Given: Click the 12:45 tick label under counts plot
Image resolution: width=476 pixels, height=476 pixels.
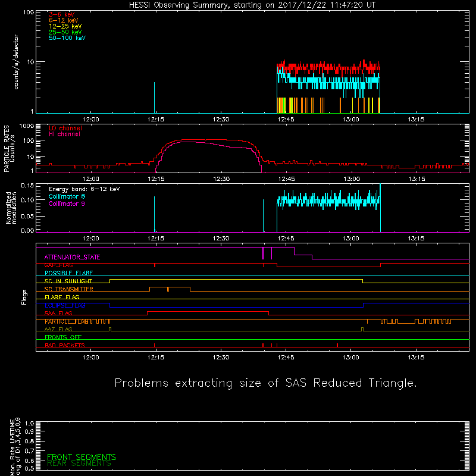Looking at the screenshot, I should click(x=286, y=120).
